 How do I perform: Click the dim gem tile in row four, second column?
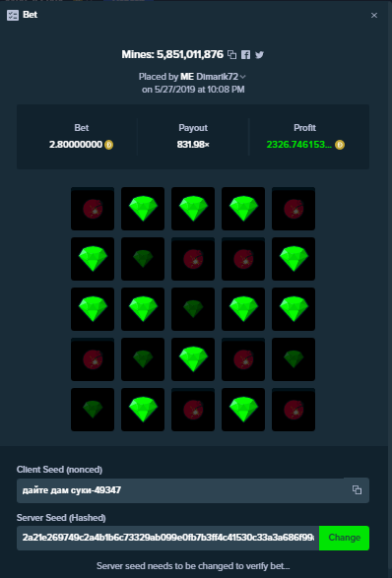pos(143,359)
